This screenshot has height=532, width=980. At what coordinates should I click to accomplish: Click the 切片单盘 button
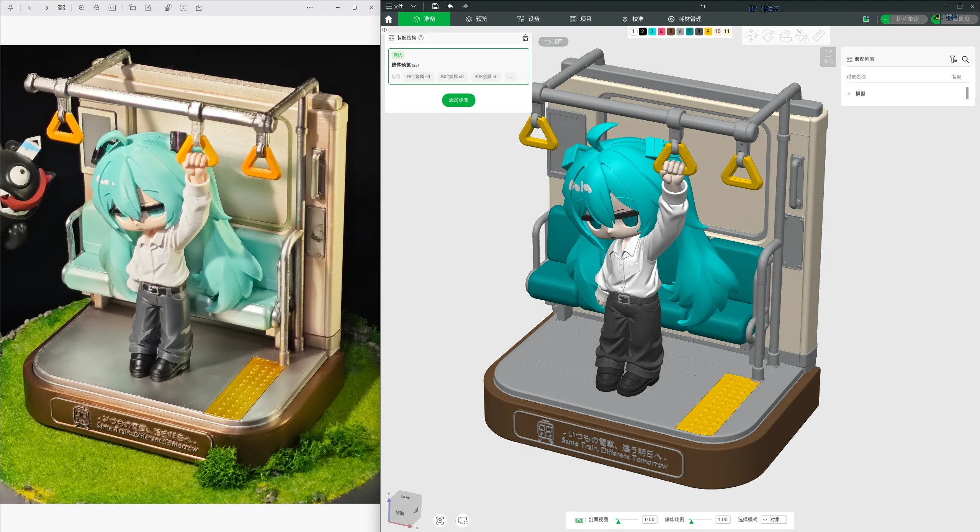pos(907,19)
